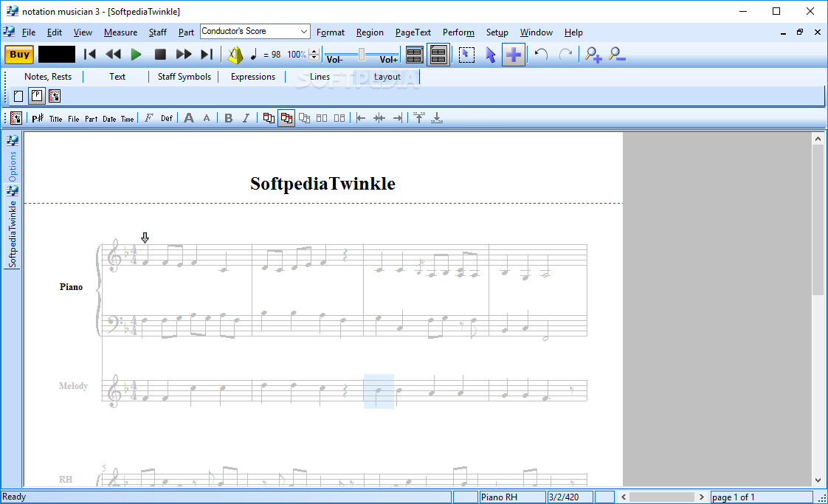Open the File menu
Screen dimensions: 828x504
(29, 32)
